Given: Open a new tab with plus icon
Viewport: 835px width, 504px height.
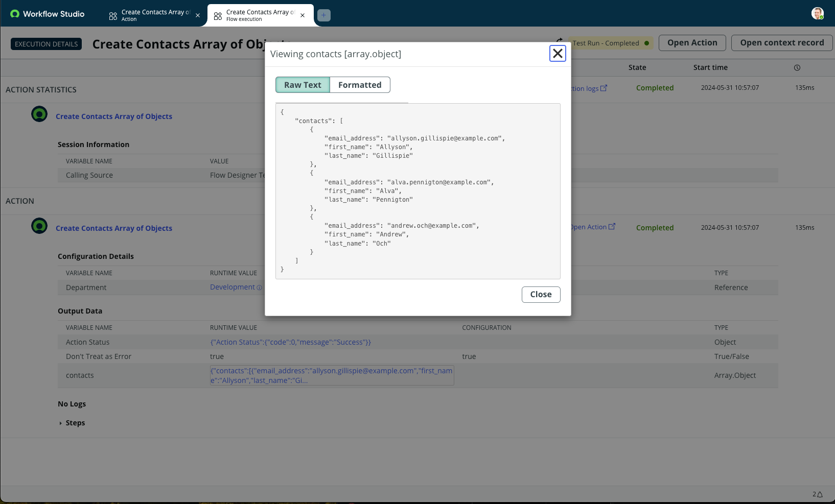Looking at the screenshot, I should click(324, 15).
